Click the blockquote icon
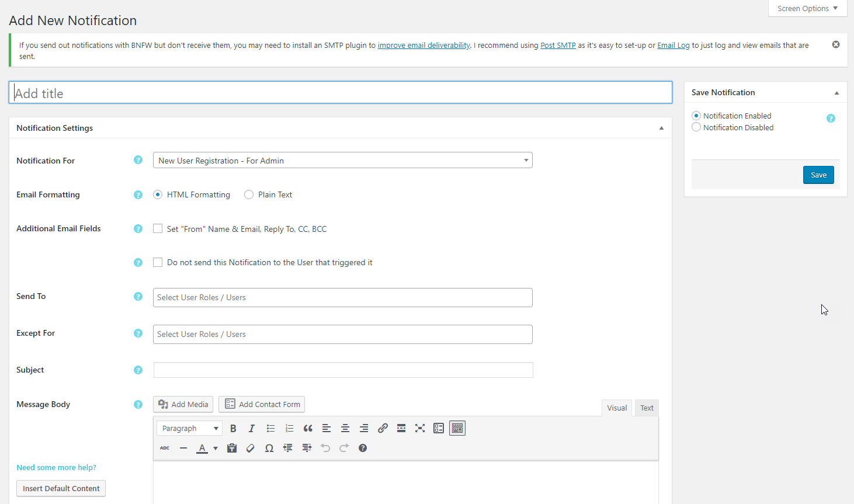This screenshot has width=854, height=504. click(308, 429)
